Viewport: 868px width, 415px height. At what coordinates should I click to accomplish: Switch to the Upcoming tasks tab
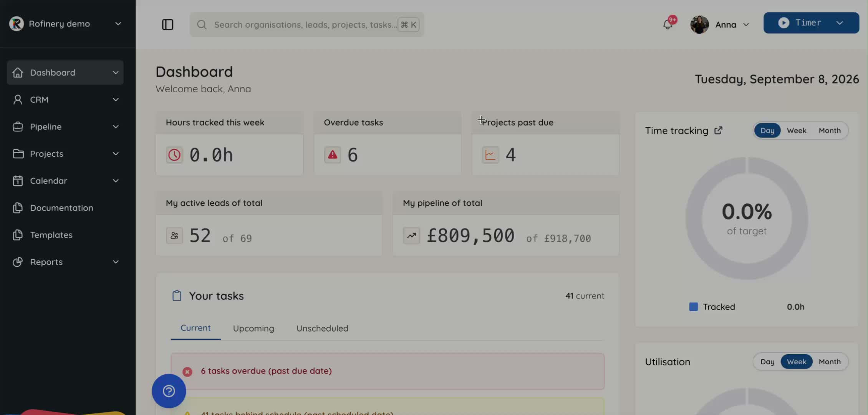pos(253,329)
